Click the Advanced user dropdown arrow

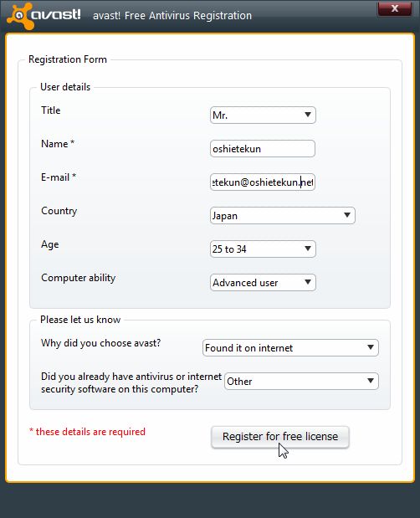(308, 282)
